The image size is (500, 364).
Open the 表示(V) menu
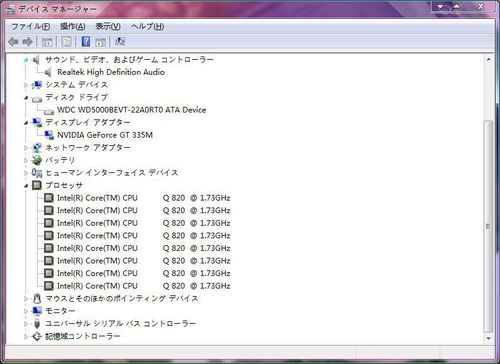click(108, 26)
